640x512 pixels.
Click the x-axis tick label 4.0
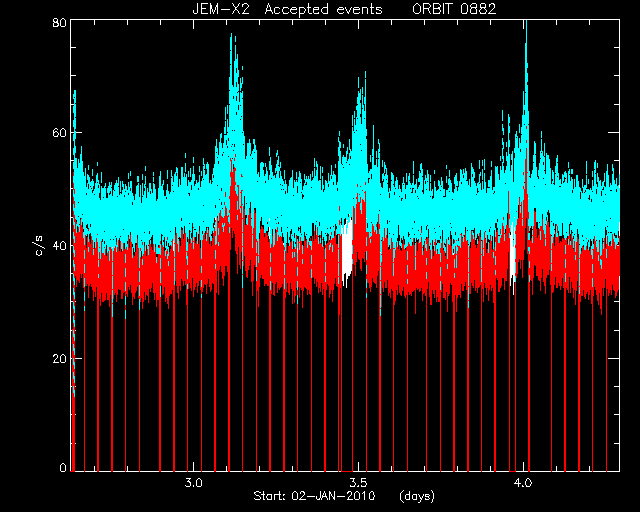tap(523, 483)
